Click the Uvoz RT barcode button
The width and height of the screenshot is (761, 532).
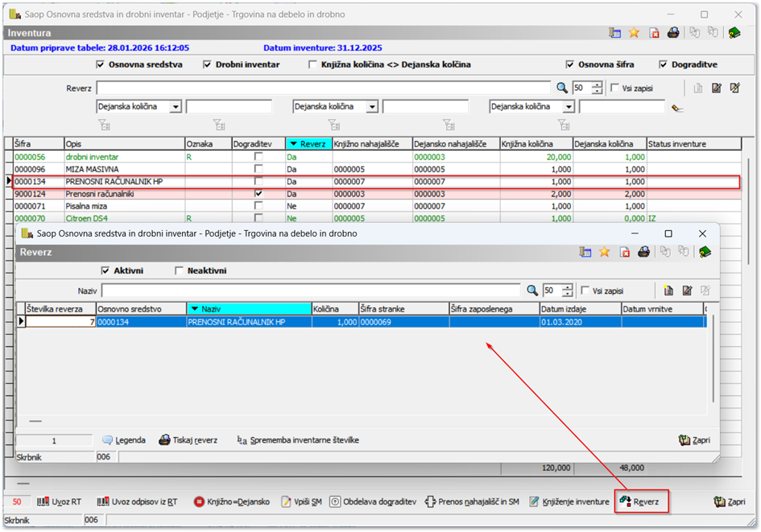click(x=60, y=502)
